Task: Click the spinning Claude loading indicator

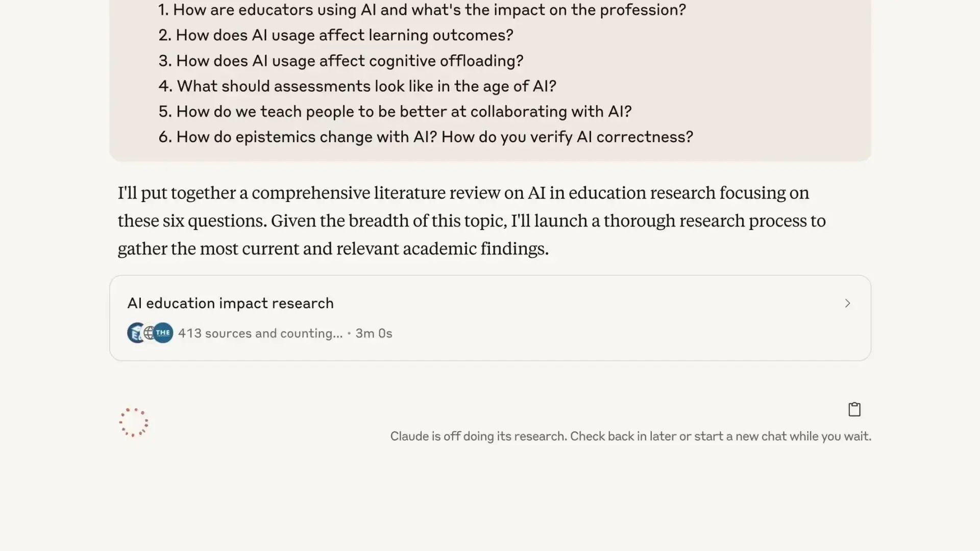Action: 134,422
